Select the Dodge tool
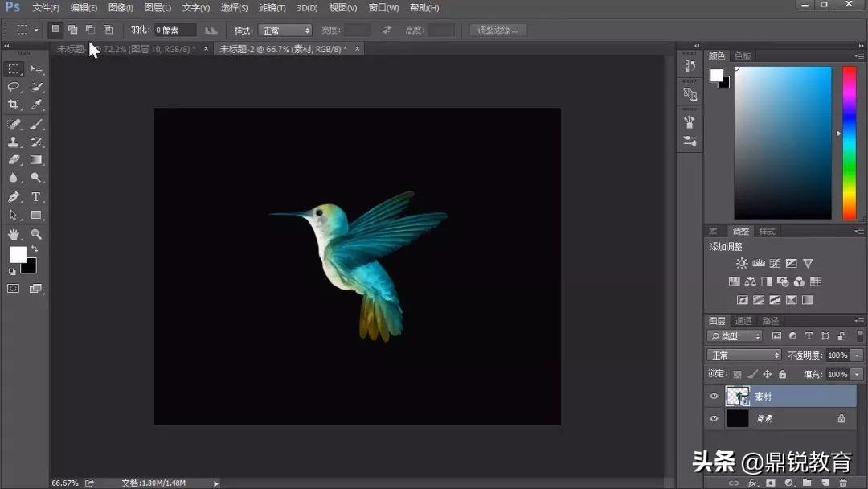This screenshot has height=489, width=868. click(x=36, y=178)
